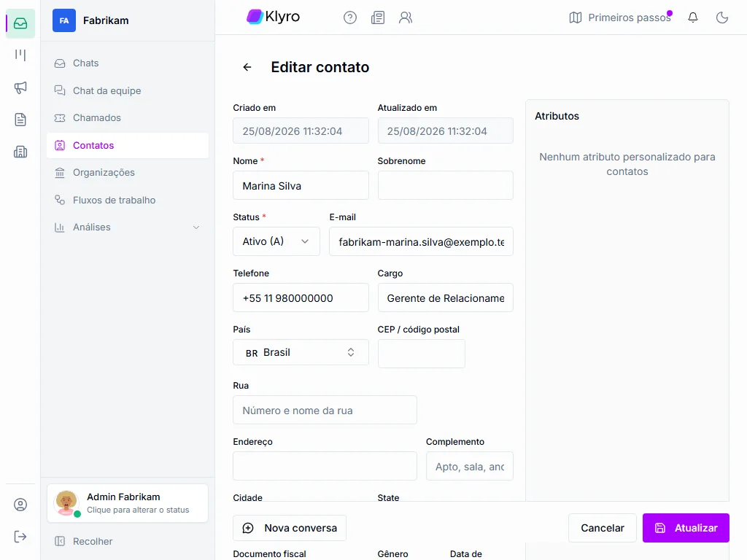Open Fluxos de trabalho in the sidebar

pos(128,200)
